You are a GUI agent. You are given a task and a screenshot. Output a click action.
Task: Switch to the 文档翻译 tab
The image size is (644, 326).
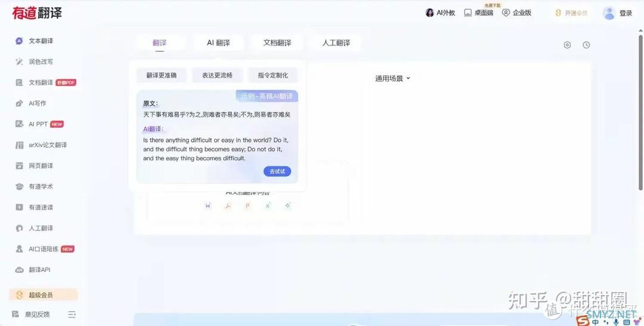[x=277, y=43]
